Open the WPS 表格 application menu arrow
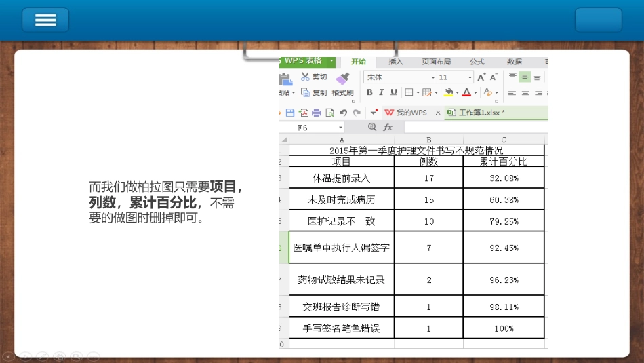Screen dimensions: 644x363 point(331,61)
